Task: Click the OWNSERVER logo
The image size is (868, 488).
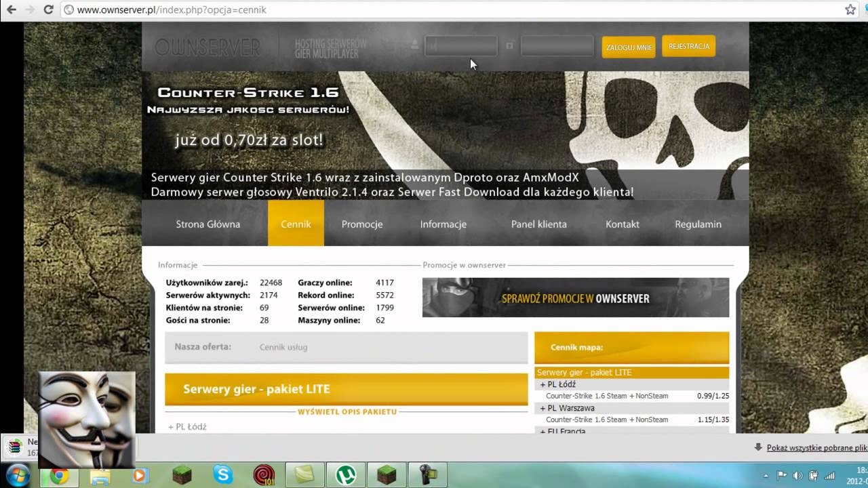Action: [208, 47]
